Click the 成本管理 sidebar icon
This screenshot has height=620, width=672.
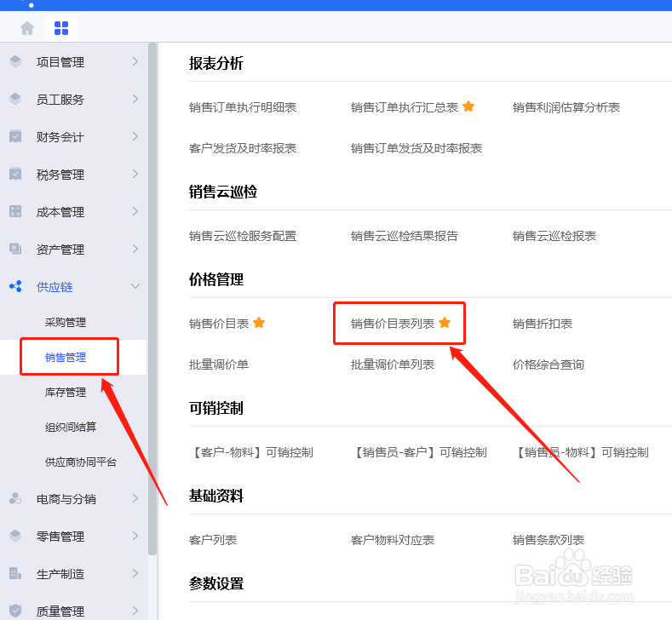[15, 211]
